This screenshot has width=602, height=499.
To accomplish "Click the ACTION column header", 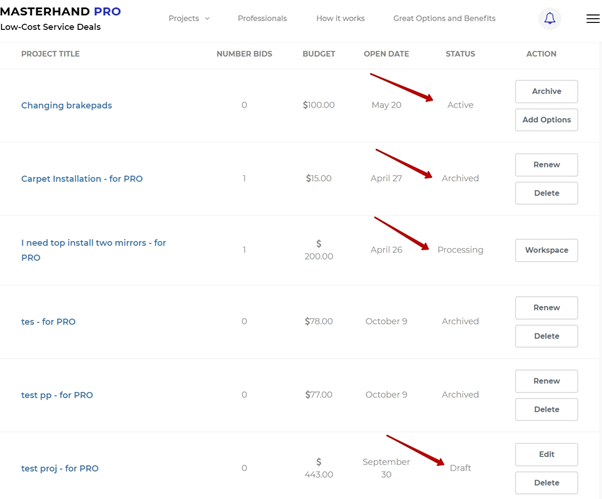I will (x=541, y=54).
